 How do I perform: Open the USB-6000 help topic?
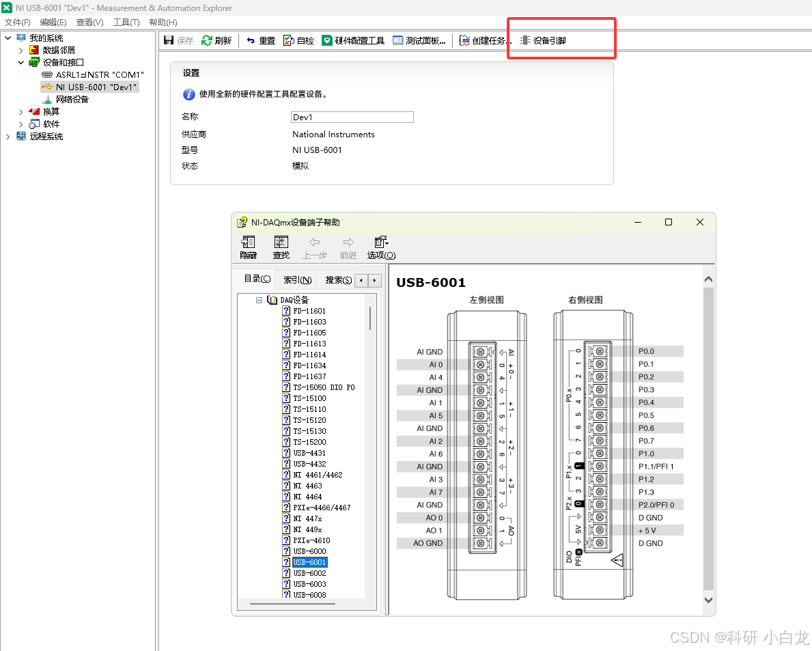click(x=309, y=551)
